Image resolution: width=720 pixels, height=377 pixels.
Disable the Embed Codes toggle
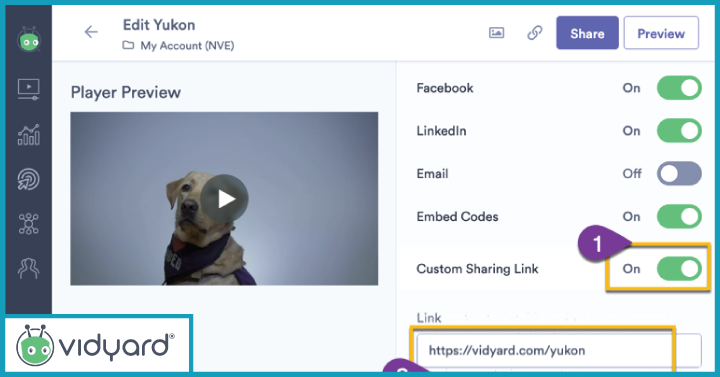[x=679, y=217]
